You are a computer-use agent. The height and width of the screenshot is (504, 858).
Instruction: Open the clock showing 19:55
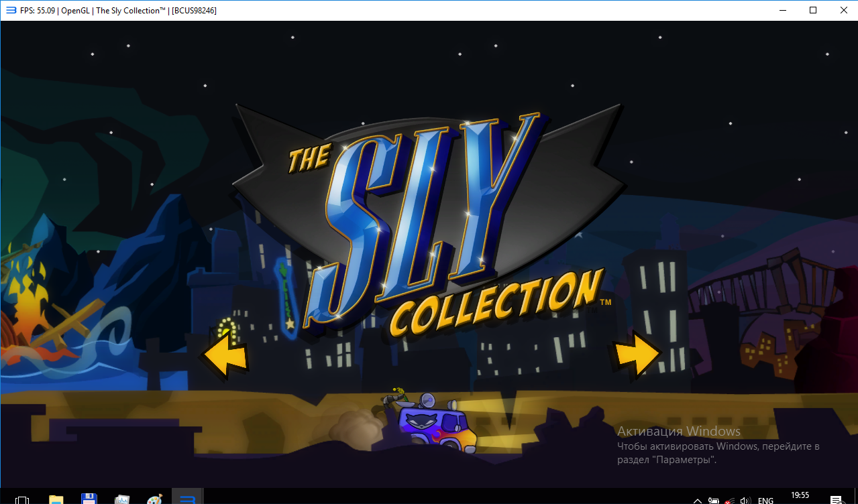tap(800, 497)
